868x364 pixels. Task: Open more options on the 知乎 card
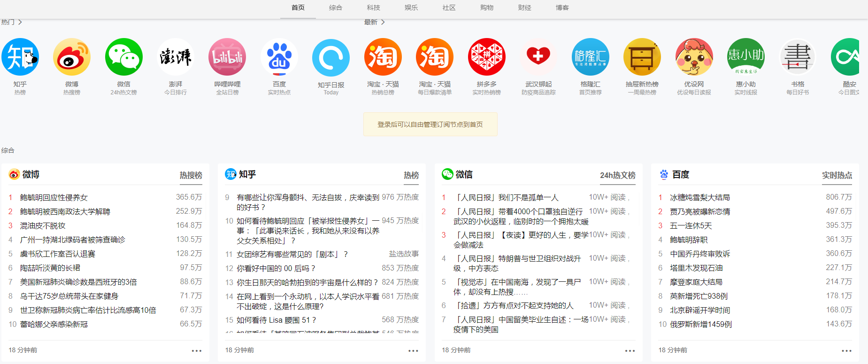(413, 351)
